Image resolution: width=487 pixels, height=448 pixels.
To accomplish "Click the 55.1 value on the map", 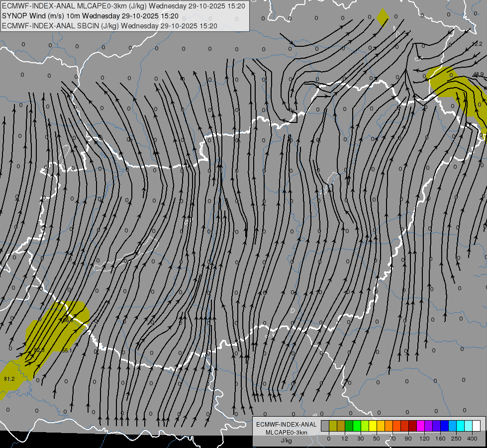I will click(67, 350).
